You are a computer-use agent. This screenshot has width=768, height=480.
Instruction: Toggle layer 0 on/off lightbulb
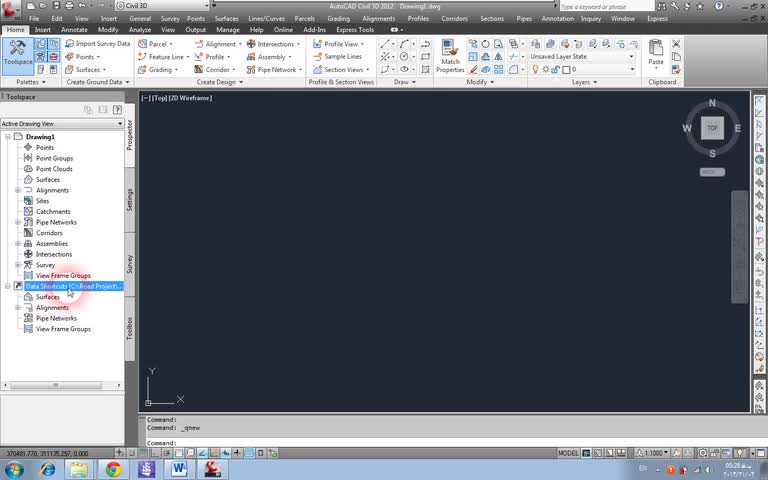click(535, 70)
